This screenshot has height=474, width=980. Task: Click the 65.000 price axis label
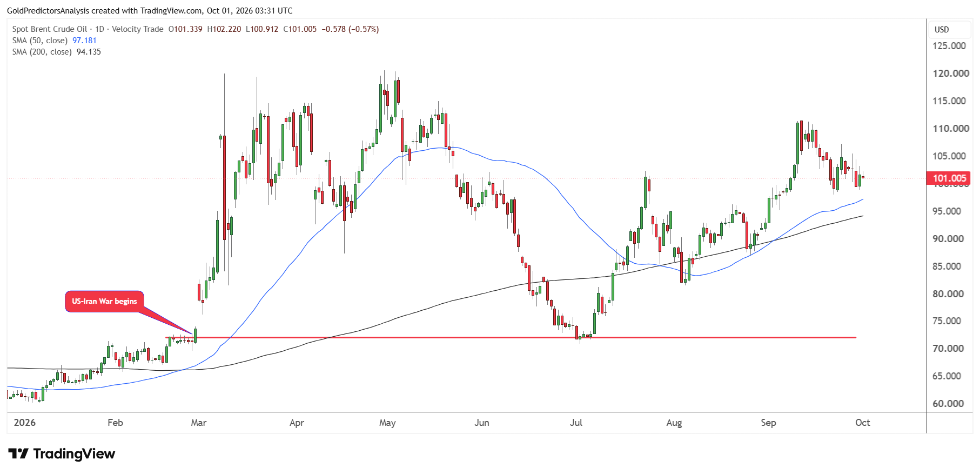point(947,376)
